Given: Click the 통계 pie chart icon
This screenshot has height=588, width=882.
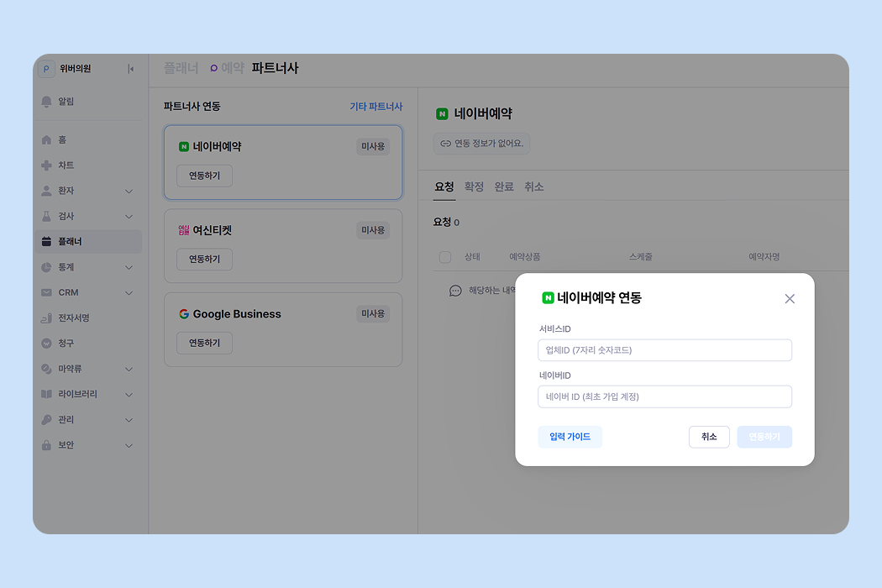Looking at the screenshot, I should coord(47,267).
